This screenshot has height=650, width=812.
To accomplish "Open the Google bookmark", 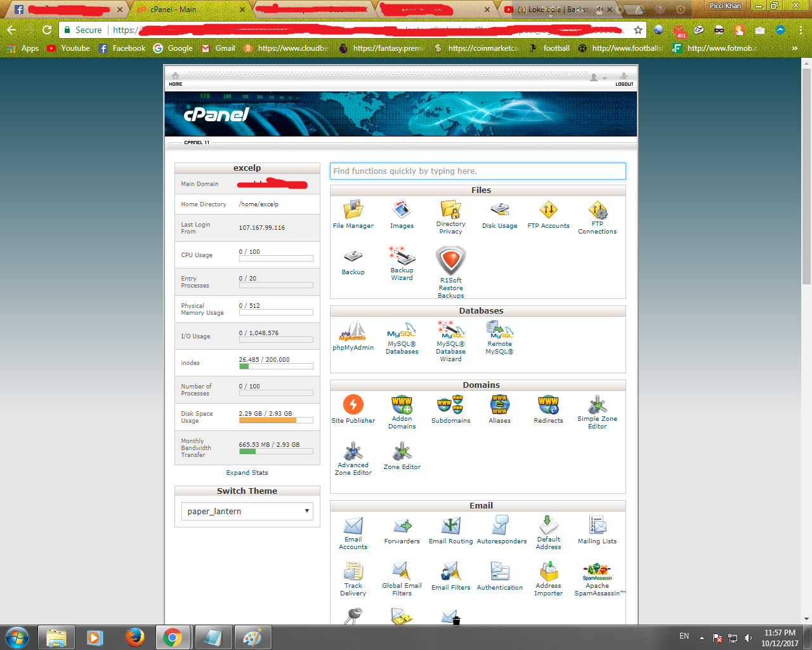I will [x=173, y=48].
